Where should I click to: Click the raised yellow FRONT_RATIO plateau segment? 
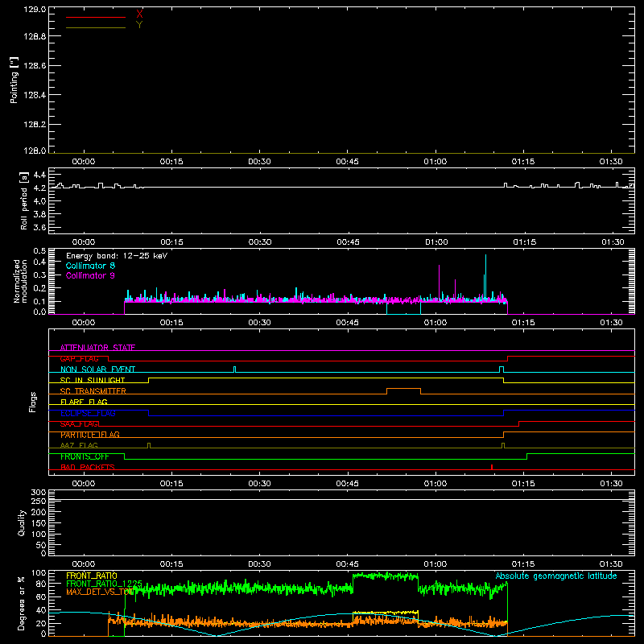386,613
